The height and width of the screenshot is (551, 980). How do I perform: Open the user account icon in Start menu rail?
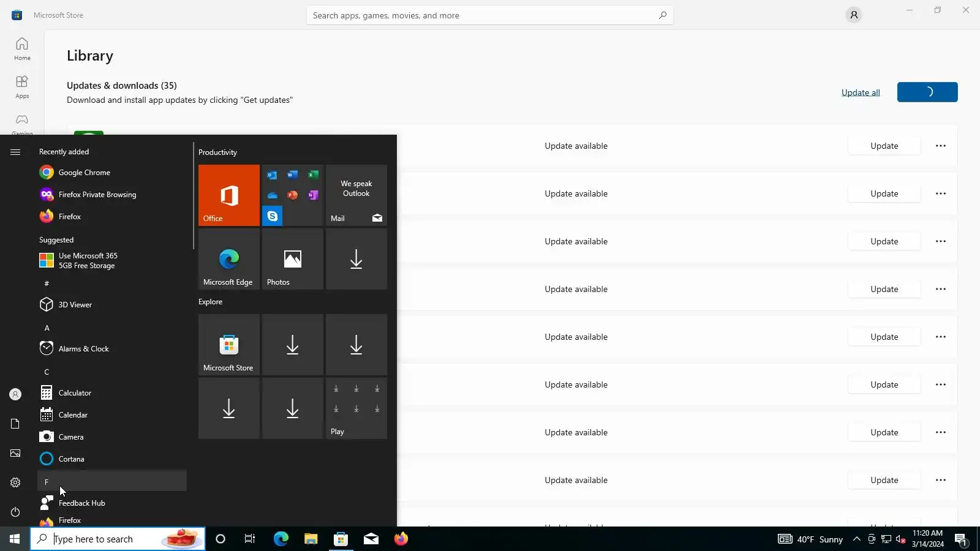click(15, 394)
